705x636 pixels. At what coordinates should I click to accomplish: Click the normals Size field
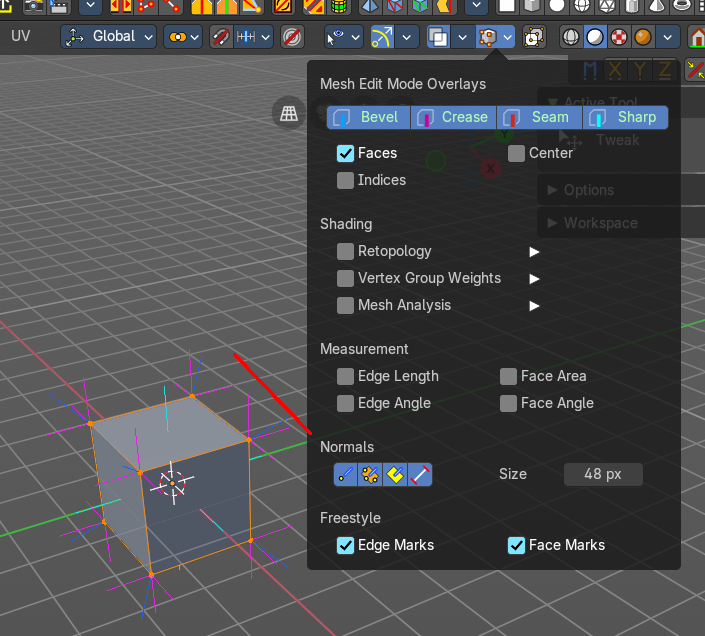point(603,475)
